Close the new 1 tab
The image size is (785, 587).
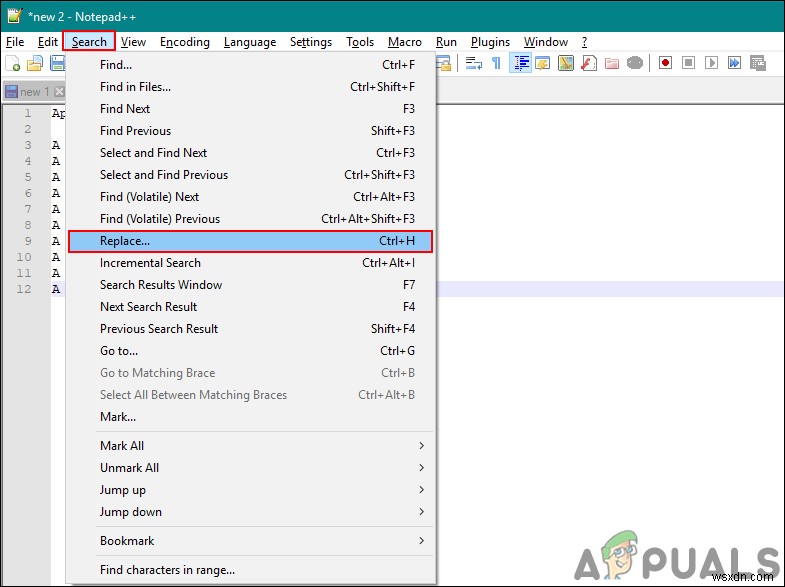coord(60,92)
